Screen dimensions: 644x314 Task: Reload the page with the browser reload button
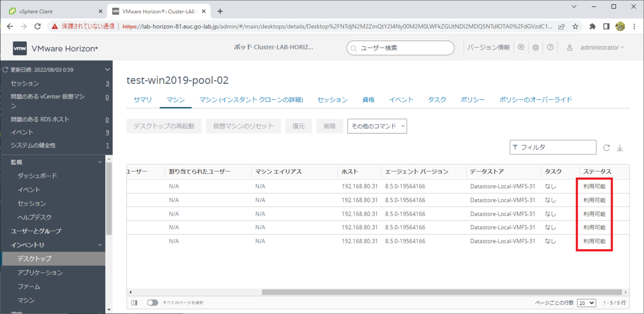tap(38, 26)
